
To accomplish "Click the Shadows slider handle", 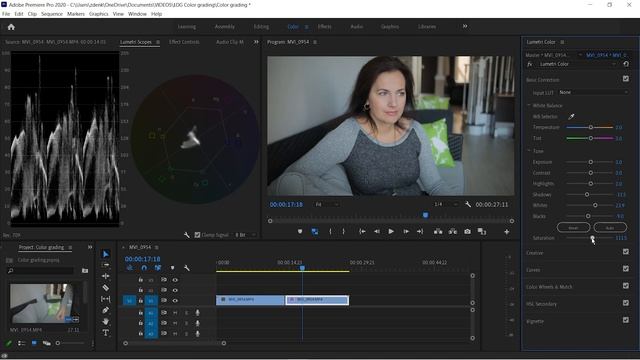I will pyautogui.click(x=587, y=195).
